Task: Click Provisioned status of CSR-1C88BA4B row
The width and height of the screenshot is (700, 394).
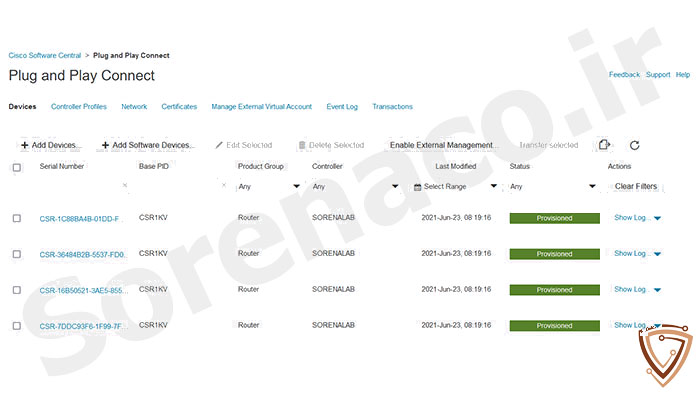Action: point(554,218)
